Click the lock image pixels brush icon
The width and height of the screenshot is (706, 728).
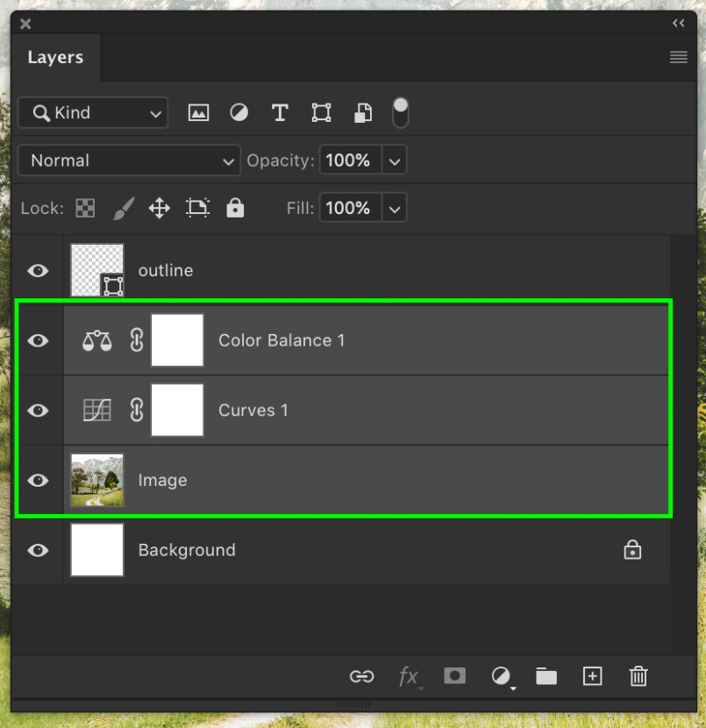coord(123,208)
